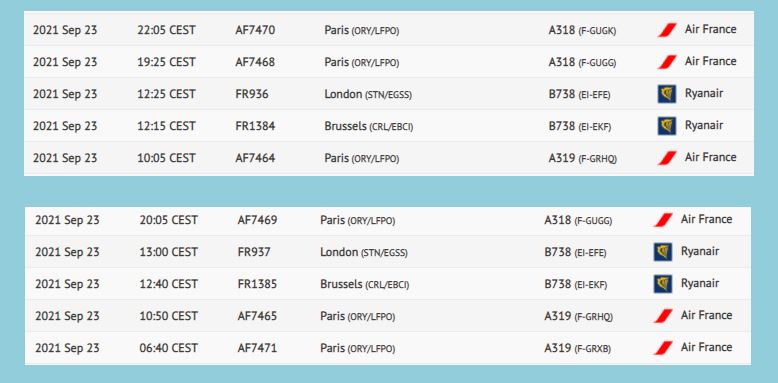The width and height of the screenshot is (778, 383).
Task: Open flight number FR1385
Action: point(257,284)
